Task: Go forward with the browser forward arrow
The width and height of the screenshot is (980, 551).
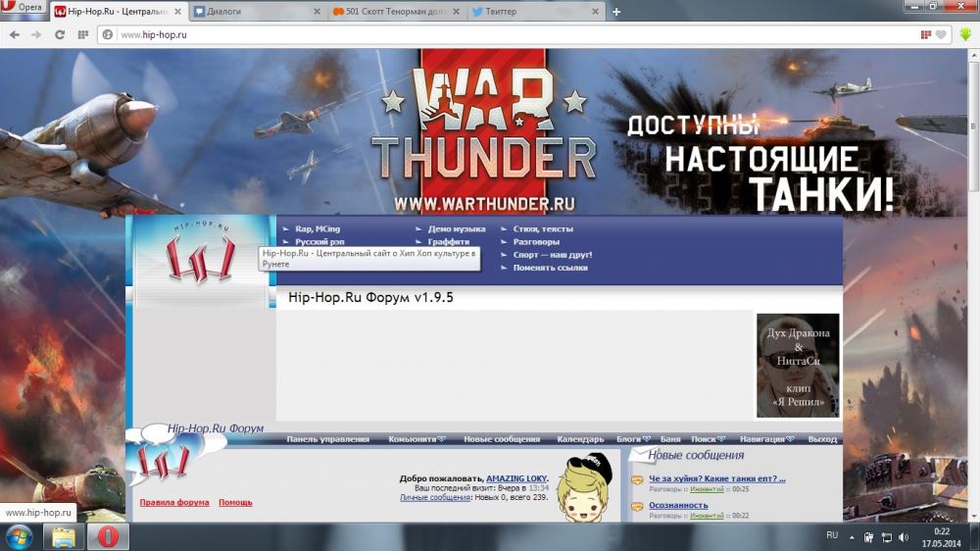Action: (x=36, y=35)
